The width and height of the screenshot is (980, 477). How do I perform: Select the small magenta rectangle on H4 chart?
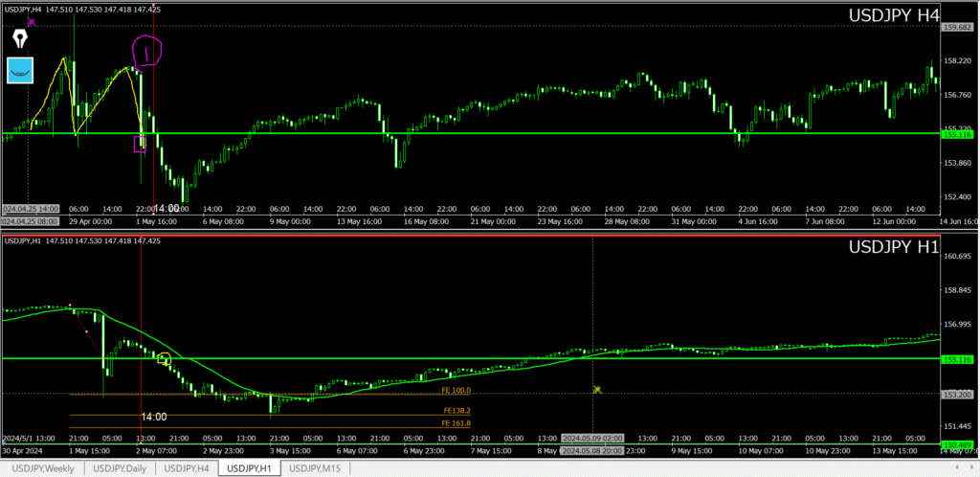pos(140,144)
